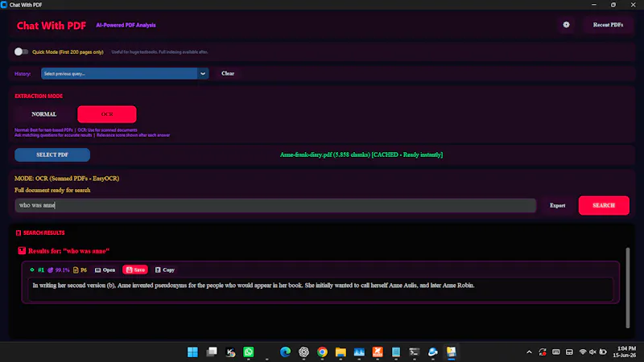Viewport: 644px width, 362px height.
Task: Click the round theme icon near Recent PDFs
Action: click(x=567, y=25)
